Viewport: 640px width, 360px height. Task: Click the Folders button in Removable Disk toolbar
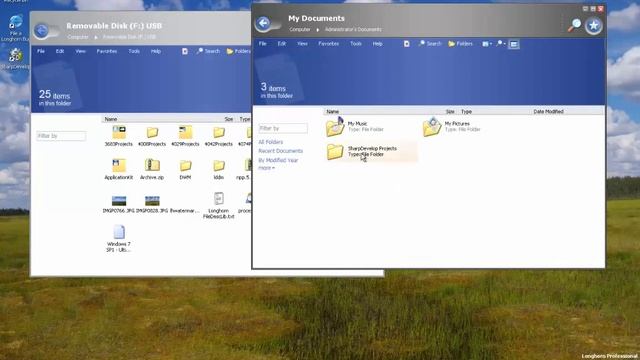coord(239,51)
